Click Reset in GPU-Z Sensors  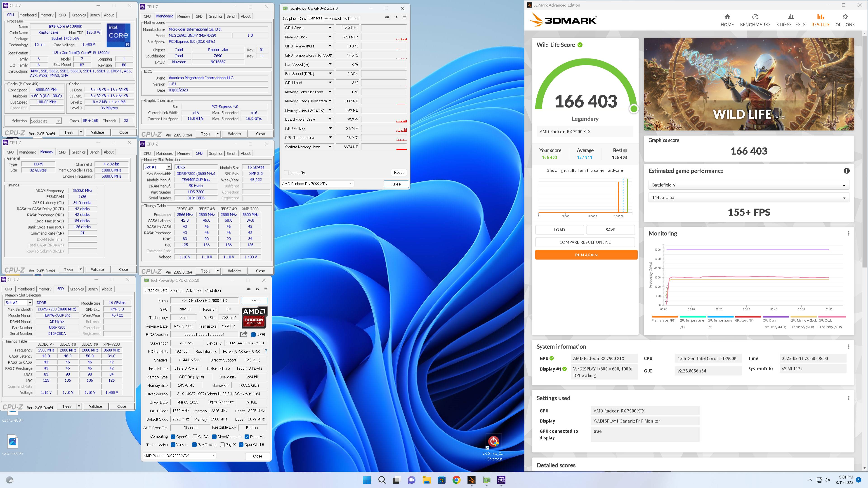click(x=399, y=172)
